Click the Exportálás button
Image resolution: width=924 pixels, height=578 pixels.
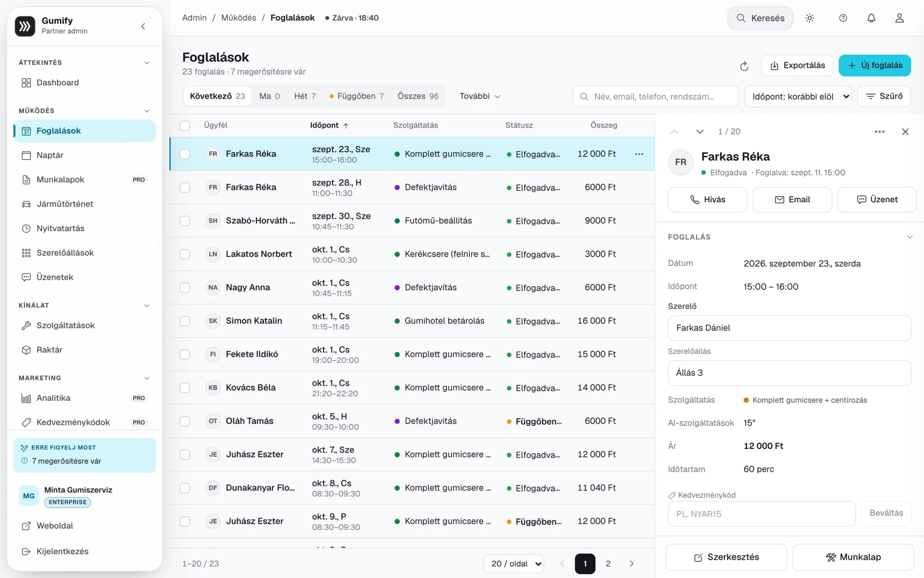tap(797, 66)
